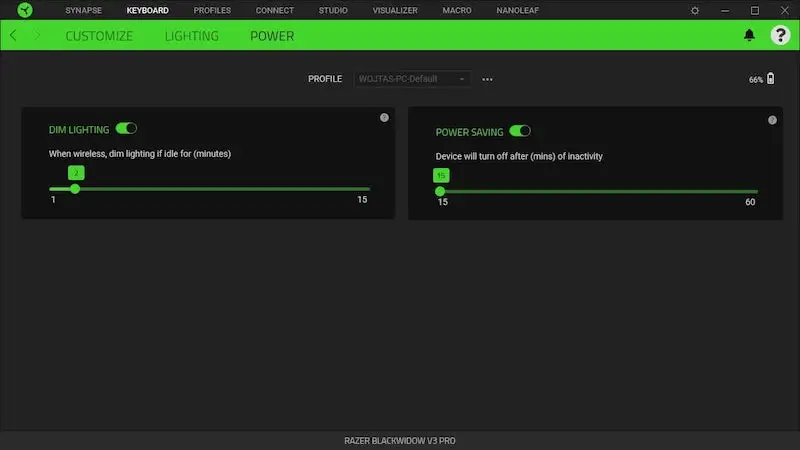
Task: Close the Razer Synapse window
Action: pyautogui.click(x=785, y=10)
